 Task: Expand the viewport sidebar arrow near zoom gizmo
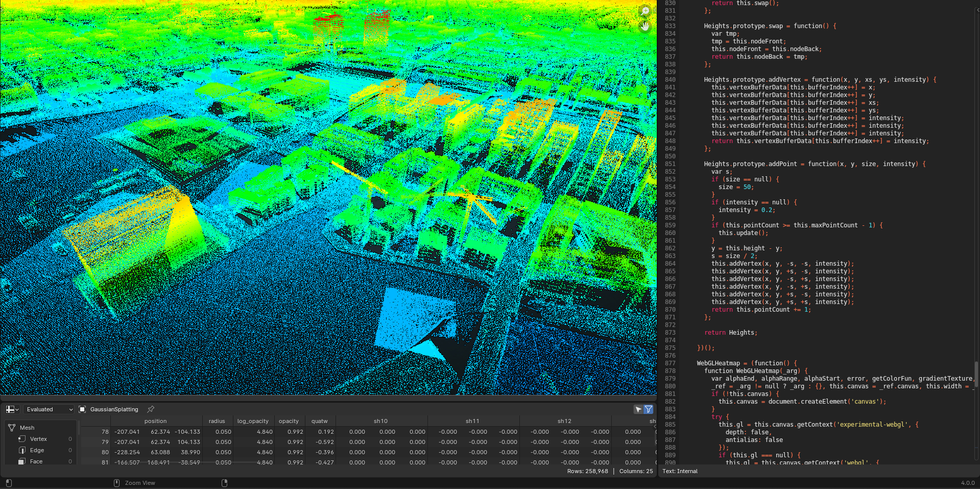655,11
